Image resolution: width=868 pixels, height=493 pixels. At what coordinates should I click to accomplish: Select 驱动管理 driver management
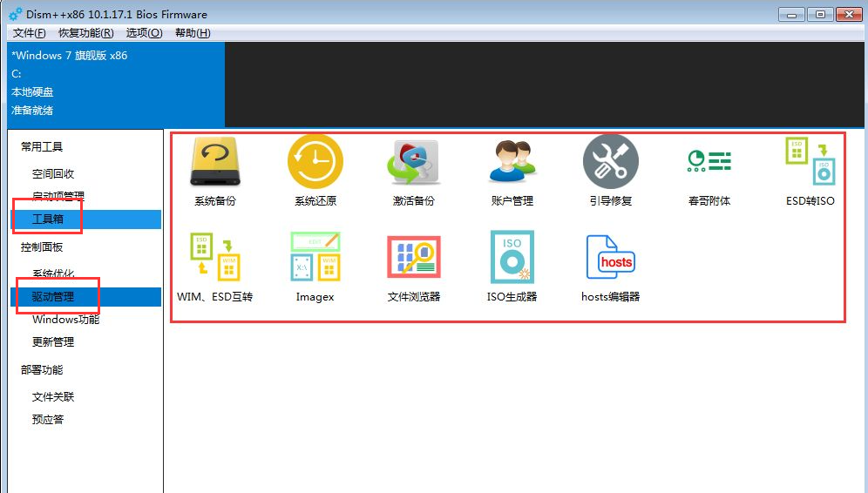click(x=85, y=296)
